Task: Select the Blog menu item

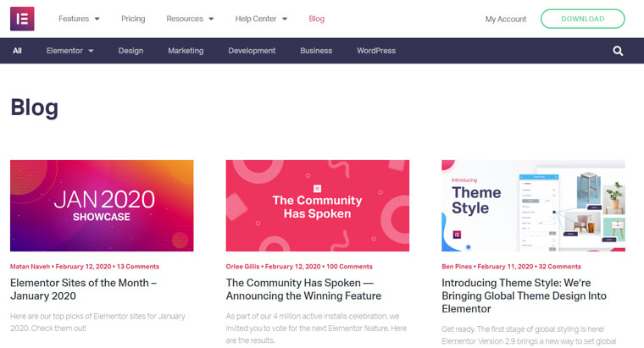Action: [317, 19]
